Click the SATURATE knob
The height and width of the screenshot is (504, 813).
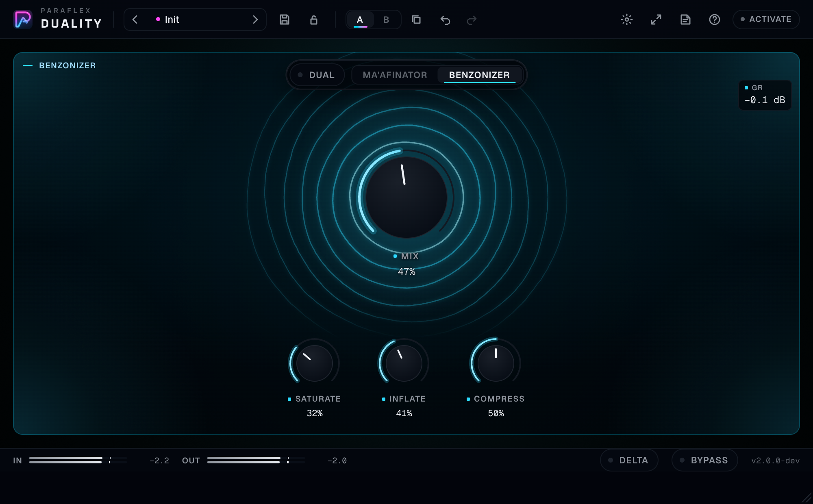click(x=315, y=363)
